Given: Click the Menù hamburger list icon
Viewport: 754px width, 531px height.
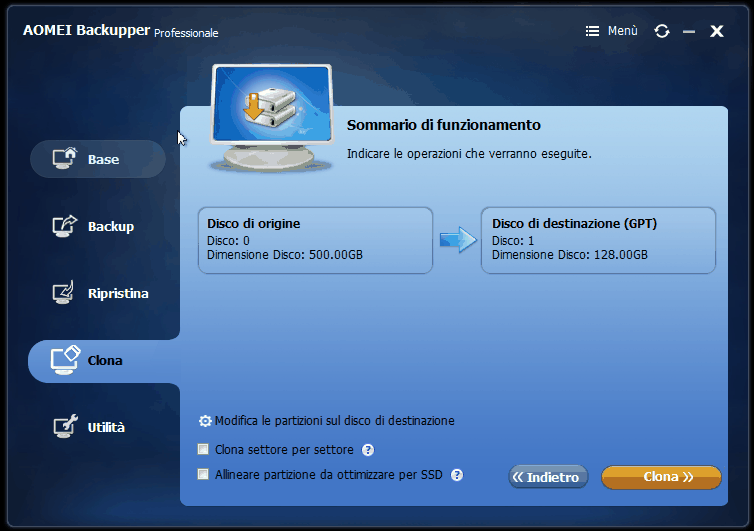Looking at the screenshot, I should (592, 31).
